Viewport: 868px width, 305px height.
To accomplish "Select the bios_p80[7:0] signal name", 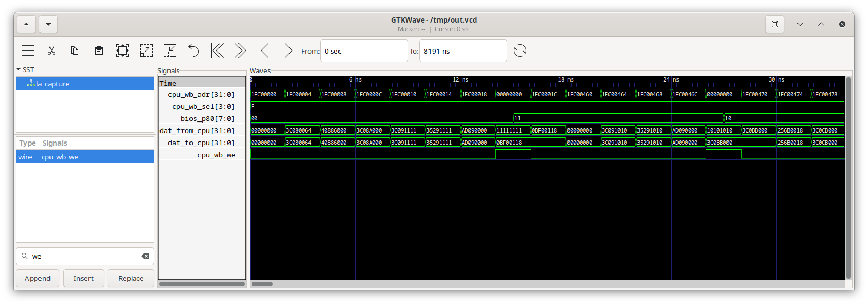I will [207, 118].
